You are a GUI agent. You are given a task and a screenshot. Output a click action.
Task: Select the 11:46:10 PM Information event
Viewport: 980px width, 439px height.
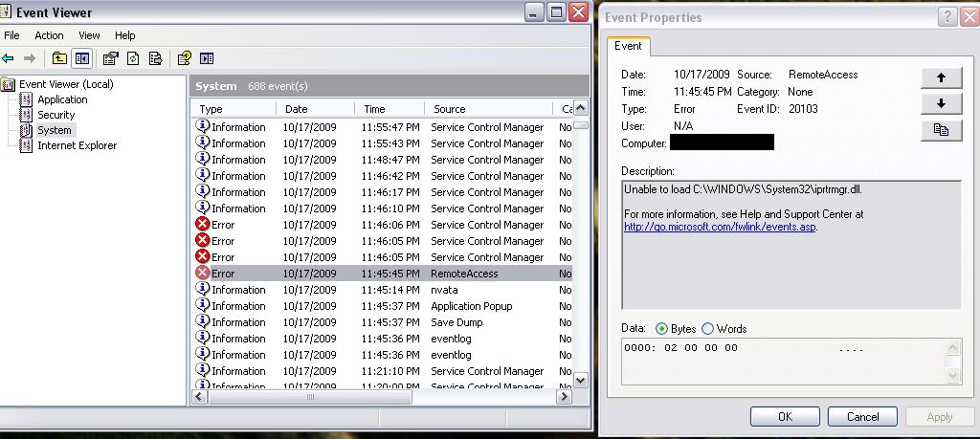[x=381, y=208]
